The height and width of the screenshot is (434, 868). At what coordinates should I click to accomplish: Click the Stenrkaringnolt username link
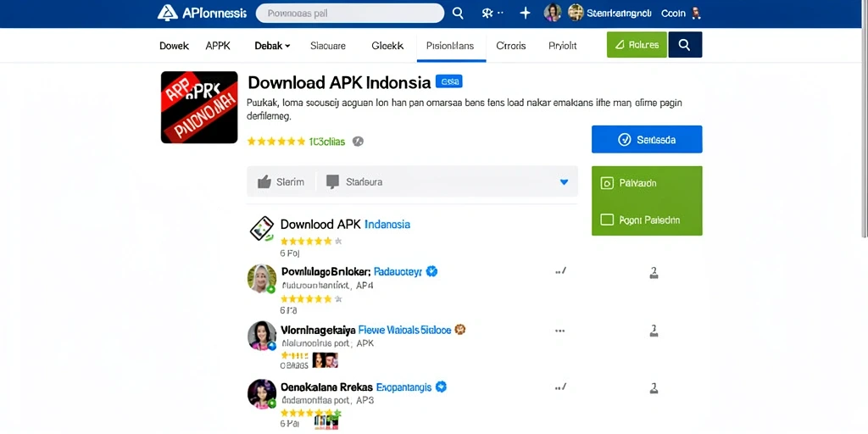pos(619,14)
